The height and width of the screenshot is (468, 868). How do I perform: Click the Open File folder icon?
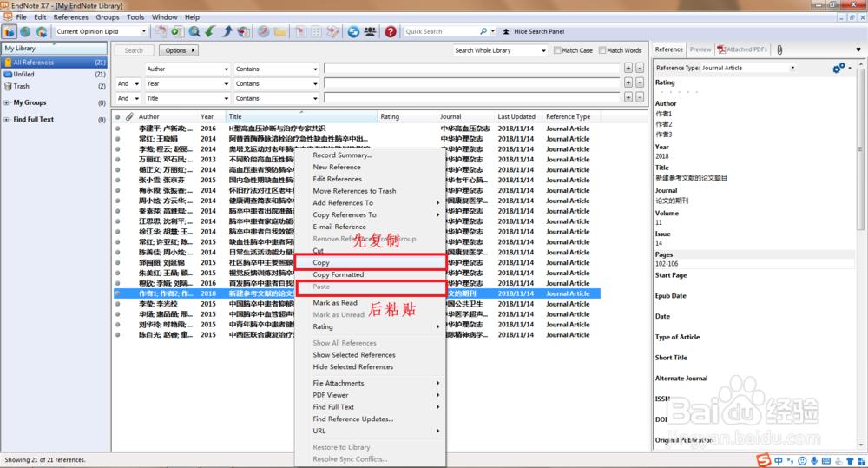[280, 31]
